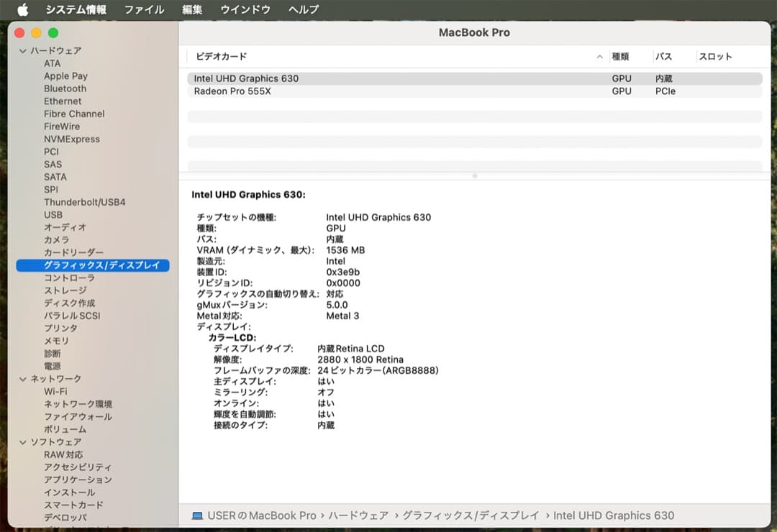Select ATA in the sidebar
Viewport: 777px width, 532px height.
pos(52,63)
